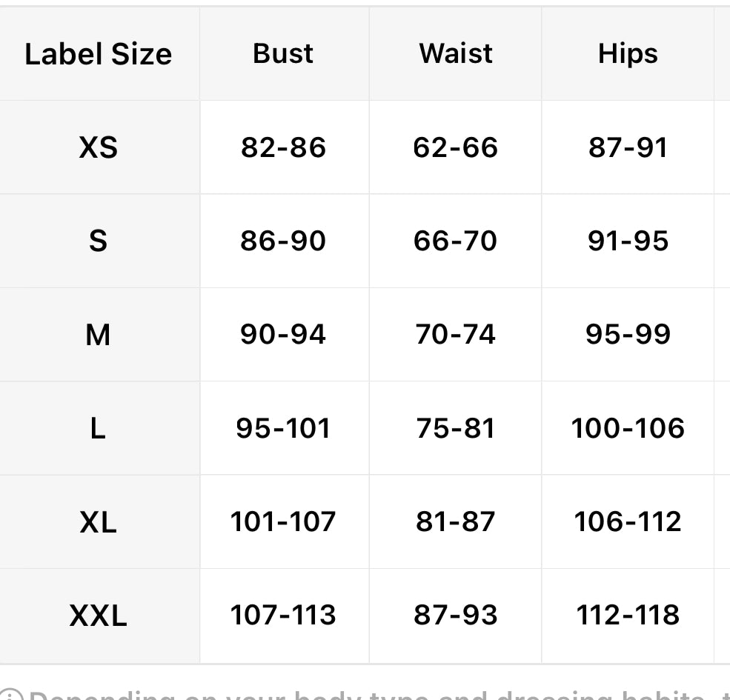Click the Hips column header
Viewport: 730px width, 700px height.
[628, 54]
